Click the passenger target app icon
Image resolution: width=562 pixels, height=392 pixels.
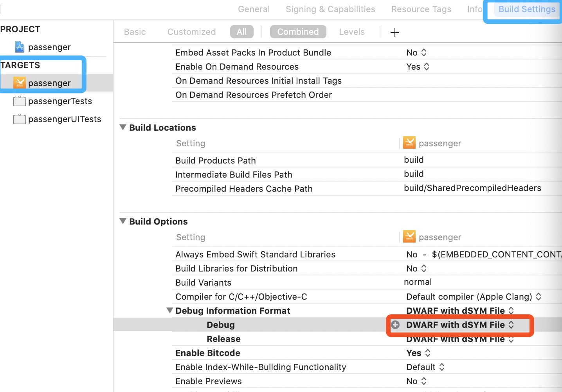tap(19, 83)
